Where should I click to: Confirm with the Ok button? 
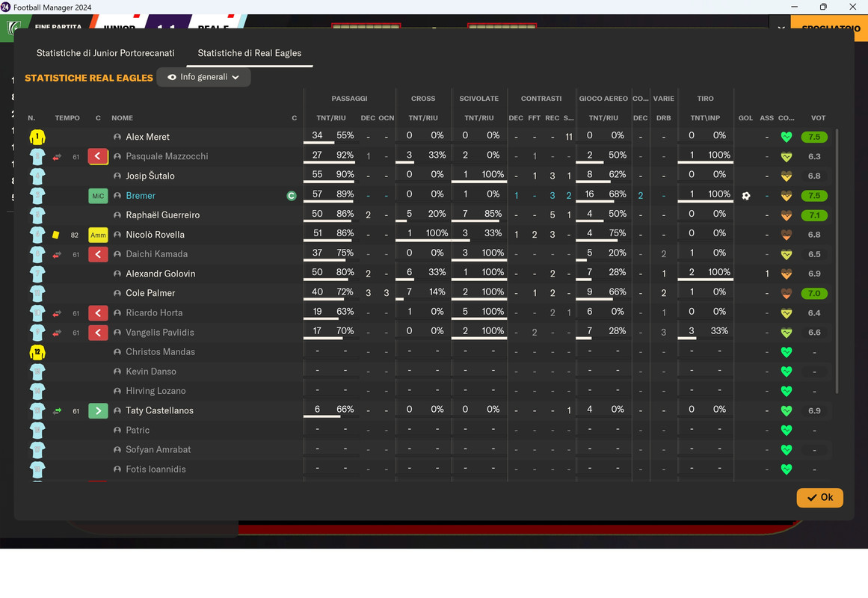click(x=820, y=497)
